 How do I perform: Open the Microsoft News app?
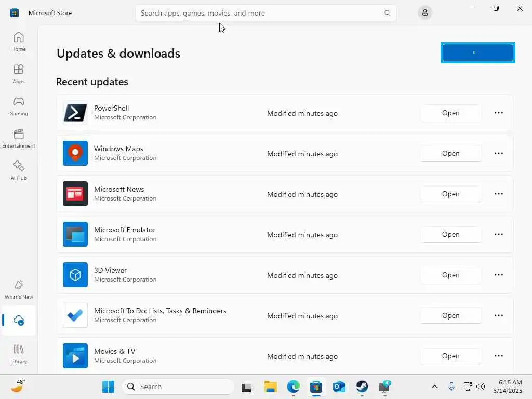point(450,194)
